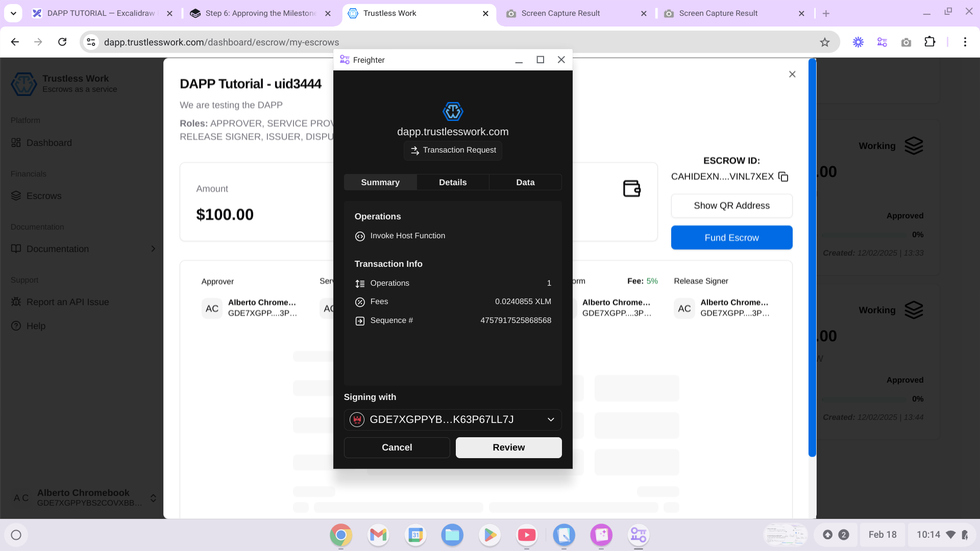Click the Fund Escrow button
980x551 pixels.
click(731, 238)
